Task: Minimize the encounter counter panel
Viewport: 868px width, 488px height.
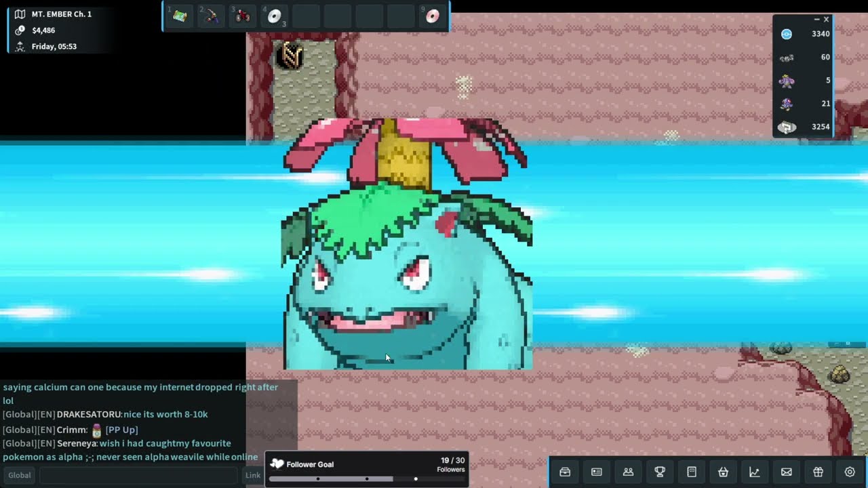Action: pyautogui.click(x=816, y=20)
